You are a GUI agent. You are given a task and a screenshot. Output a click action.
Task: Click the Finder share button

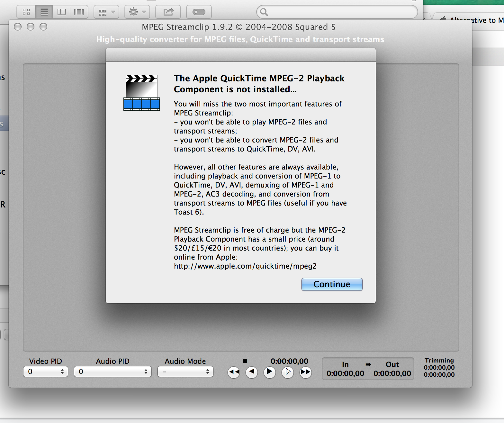tap(168, 12)
